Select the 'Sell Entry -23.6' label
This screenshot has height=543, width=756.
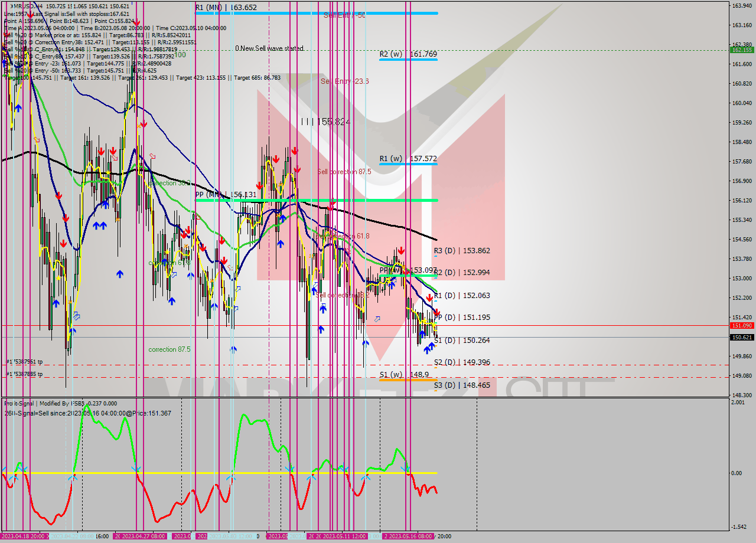pos(344,81)
